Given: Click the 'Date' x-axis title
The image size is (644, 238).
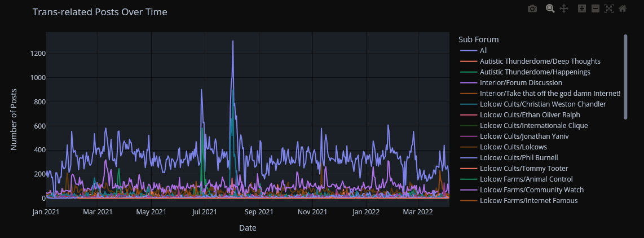Looking at the screenshot, I should tap(248, 228).
